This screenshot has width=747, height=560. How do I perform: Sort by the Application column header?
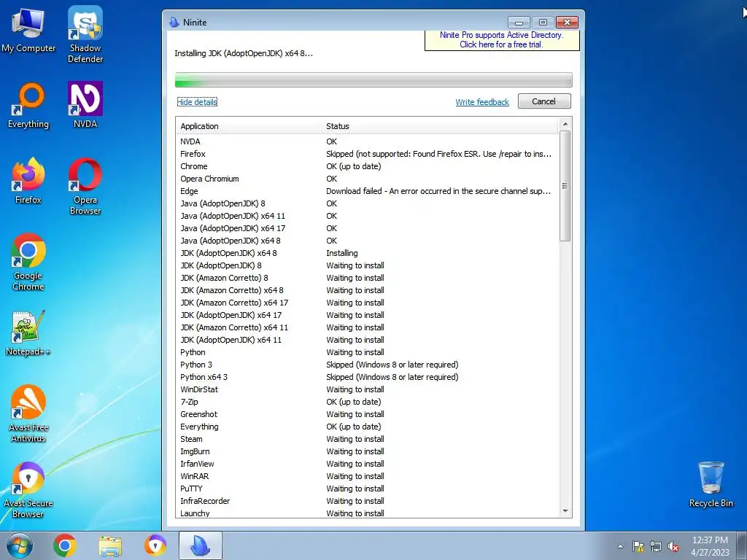(249, 126)
